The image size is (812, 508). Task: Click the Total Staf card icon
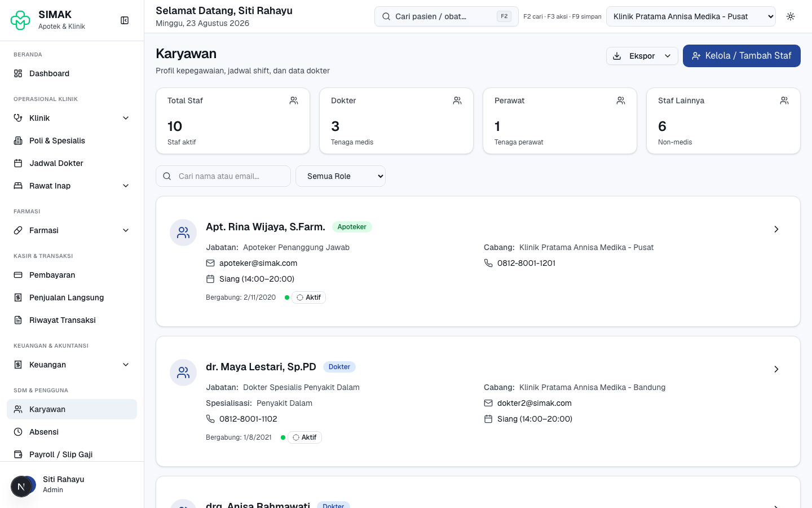coord(294,100)
